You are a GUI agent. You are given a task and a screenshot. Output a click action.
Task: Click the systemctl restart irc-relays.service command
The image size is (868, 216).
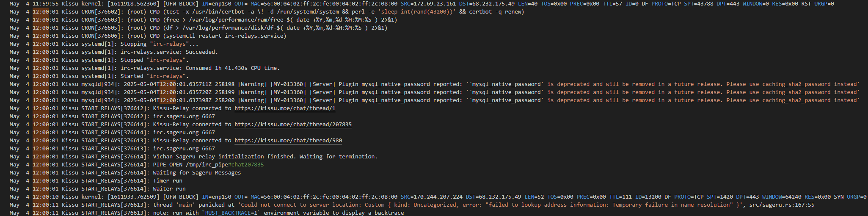tap(225, 36)
